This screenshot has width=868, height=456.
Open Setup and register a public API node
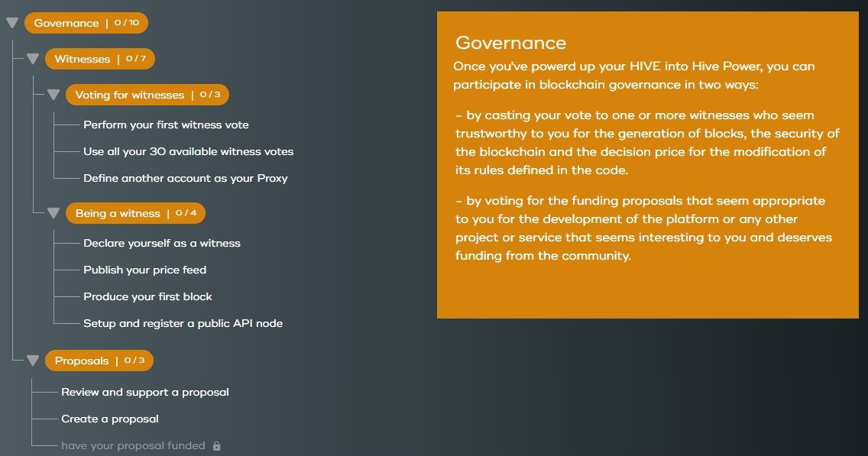(x=183, y=323)
